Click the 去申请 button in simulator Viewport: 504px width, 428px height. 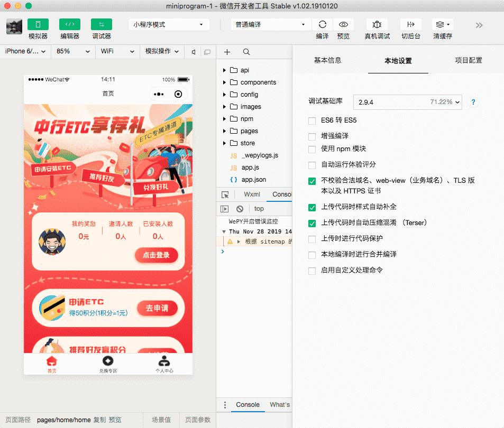pos(157,308)
